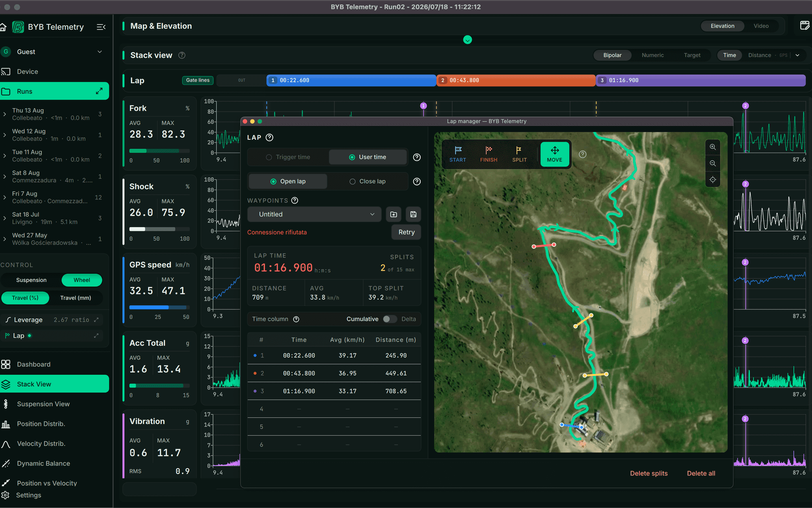
Task: Expand the Sat 18 Jul Livigno run
Action: (x=4, y=218)
